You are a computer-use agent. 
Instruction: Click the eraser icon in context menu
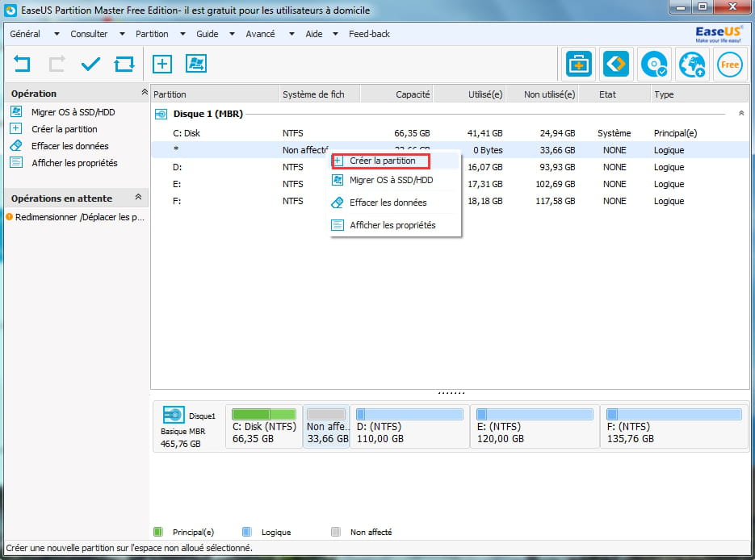(338, 203)
